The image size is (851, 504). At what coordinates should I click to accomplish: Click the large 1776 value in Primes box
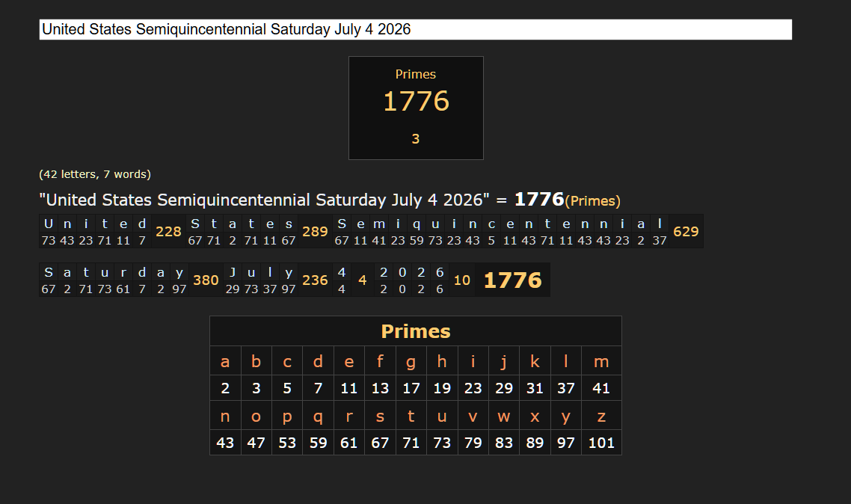pyautogui.click(x=416, y=102)
